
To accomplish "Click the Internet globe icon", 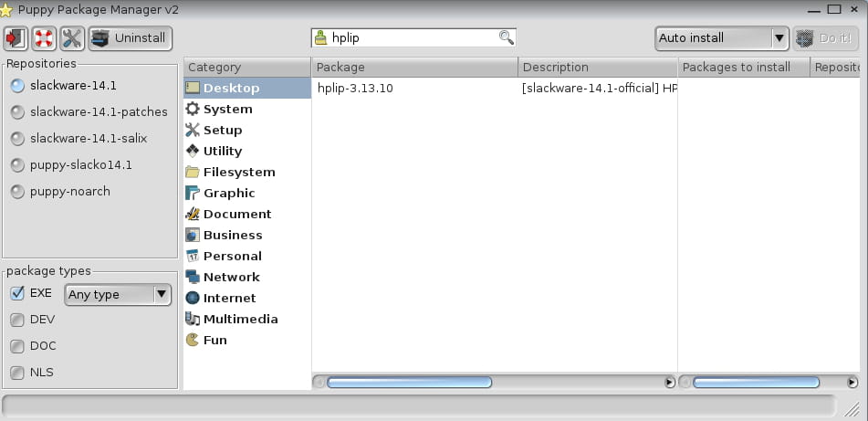I will [x=192, y=298].
